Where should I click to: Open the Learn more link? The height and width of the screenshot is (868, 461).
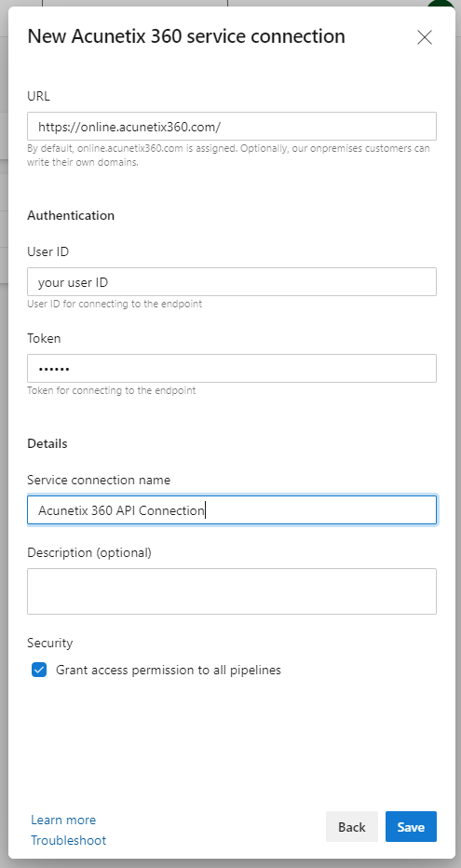[63, 820]
